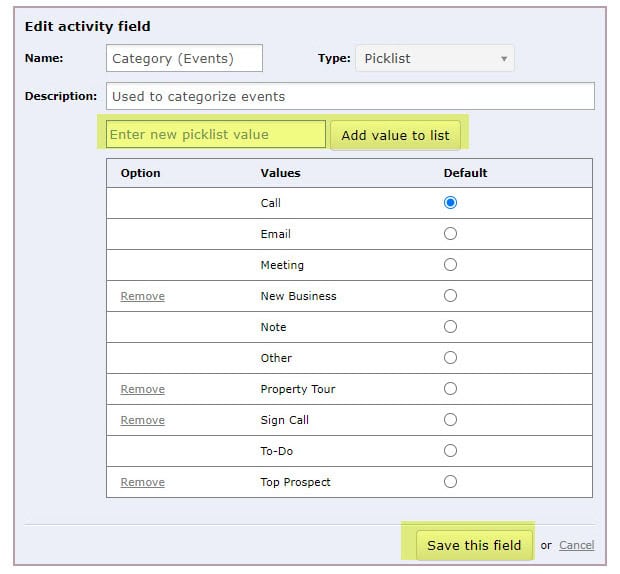Remove the Property Tour value
Screen dimensions: 620x574
click(x=142, y=389)
